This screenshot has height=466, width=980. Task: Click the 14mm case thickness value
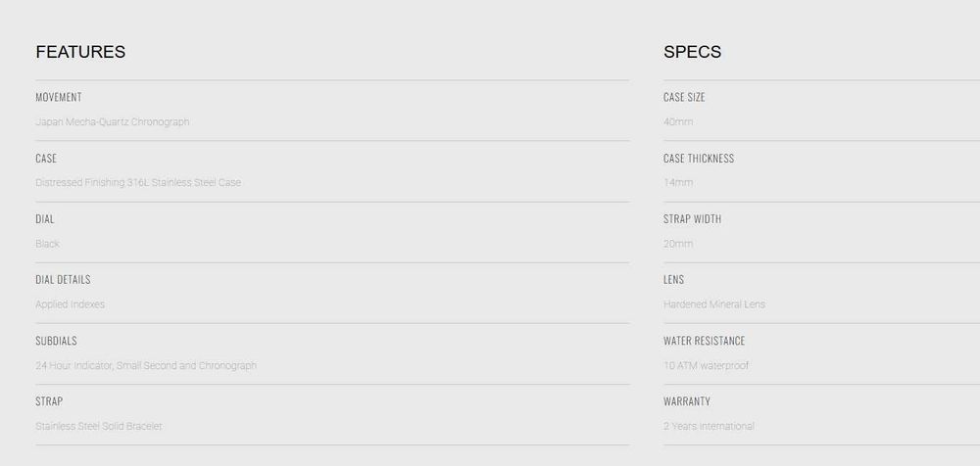tap(677, 183)
